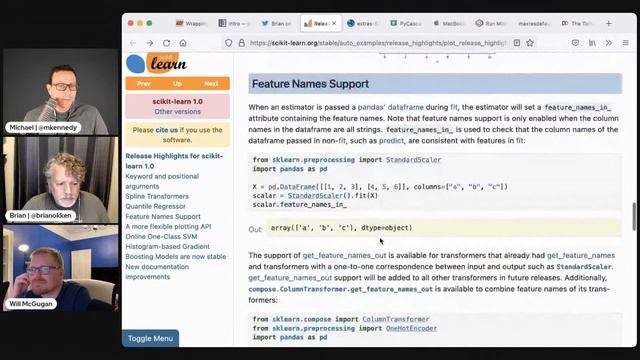Click the Up navigation button
Image resolution: width=640 pixels, height=360 pixels.
click(177, 84)
